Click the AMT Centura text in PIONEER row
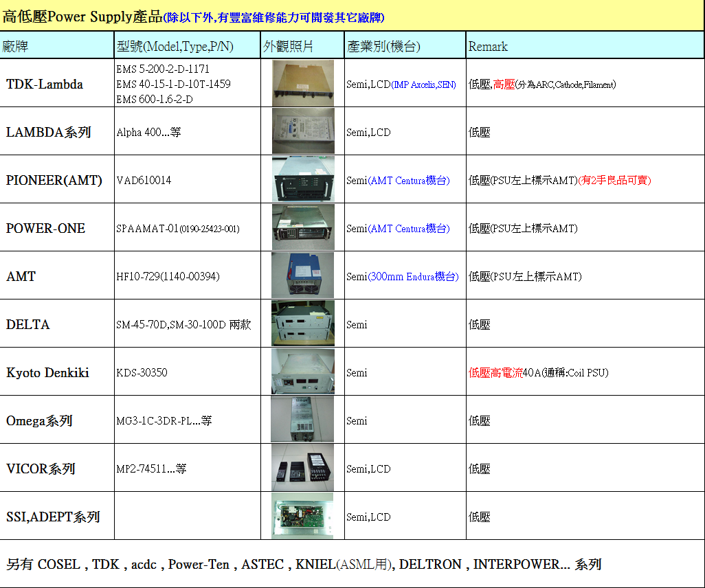Screen dimensions: 705x588 coord(409,181)
